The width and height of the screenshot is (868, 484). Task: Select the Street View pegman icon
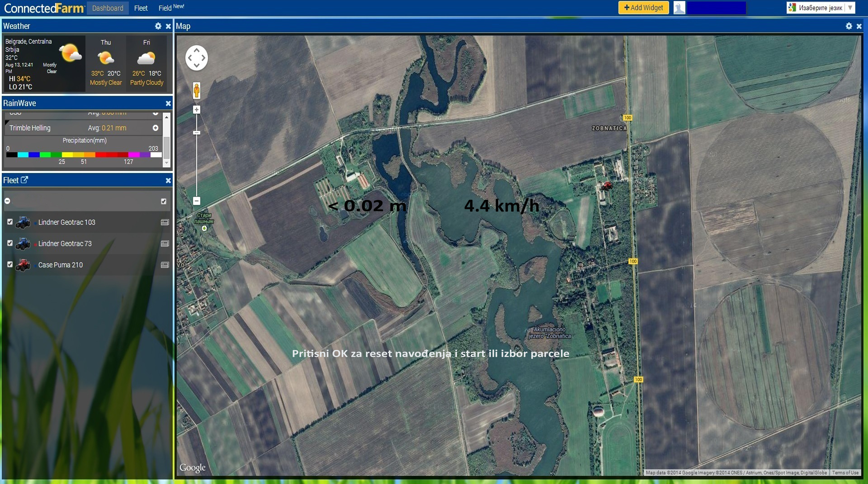[x=196, y=90]
